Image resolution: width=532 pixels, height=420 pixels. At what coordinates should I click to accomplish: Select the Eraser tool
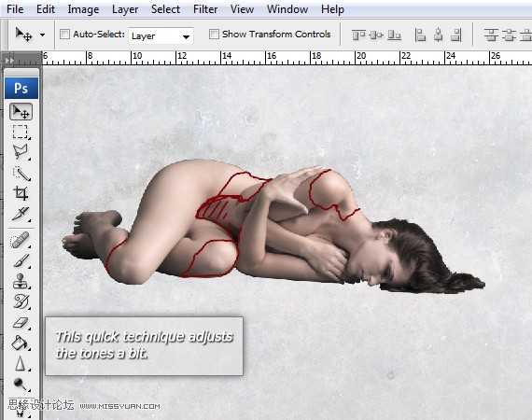[21, 323]
